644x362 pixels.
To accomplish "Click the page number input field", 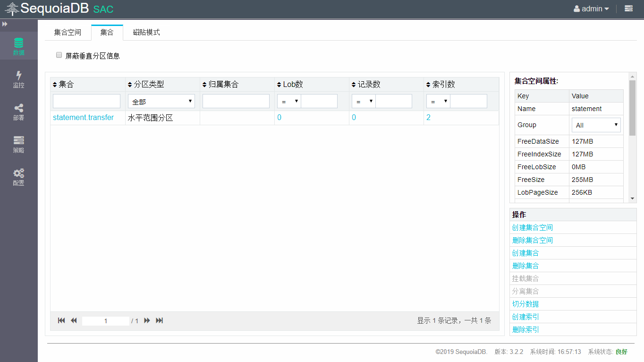I will coord(106,321).
